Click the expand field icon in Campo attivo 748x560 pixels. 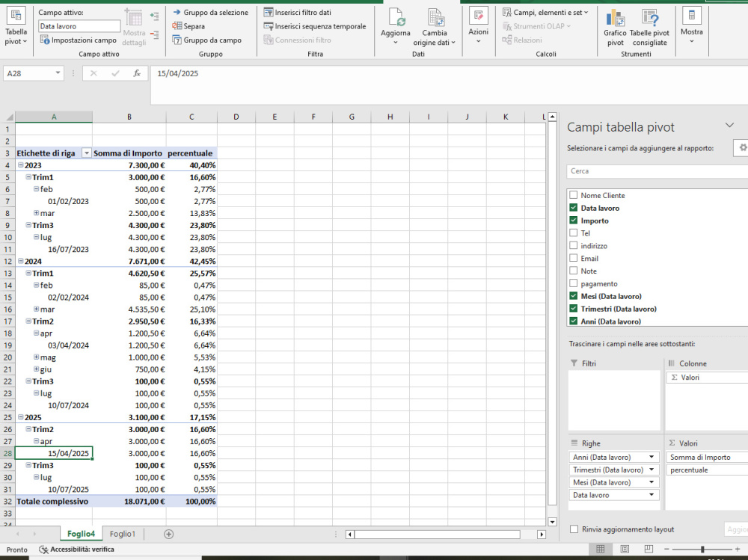click(154, 16)
